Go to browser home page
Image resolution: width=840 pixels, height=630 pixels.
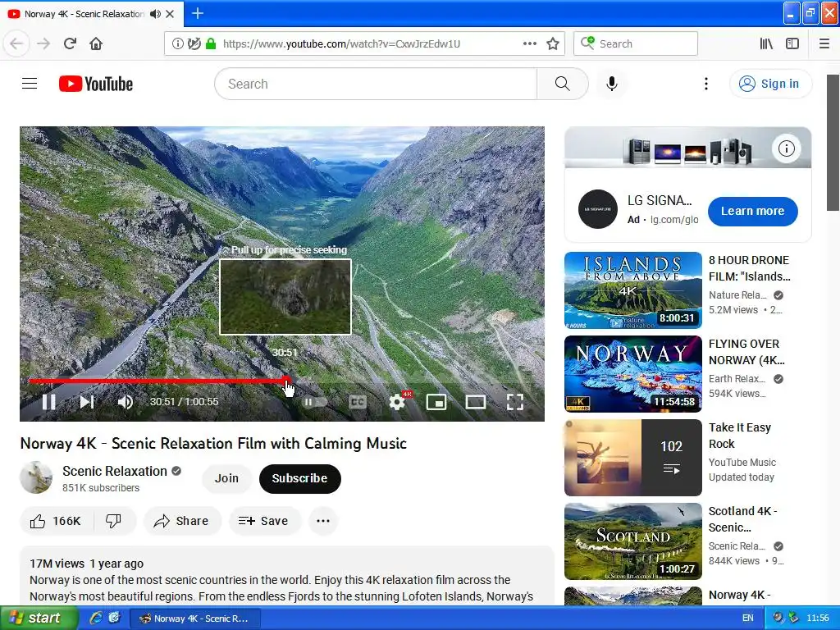coord(96,43)
